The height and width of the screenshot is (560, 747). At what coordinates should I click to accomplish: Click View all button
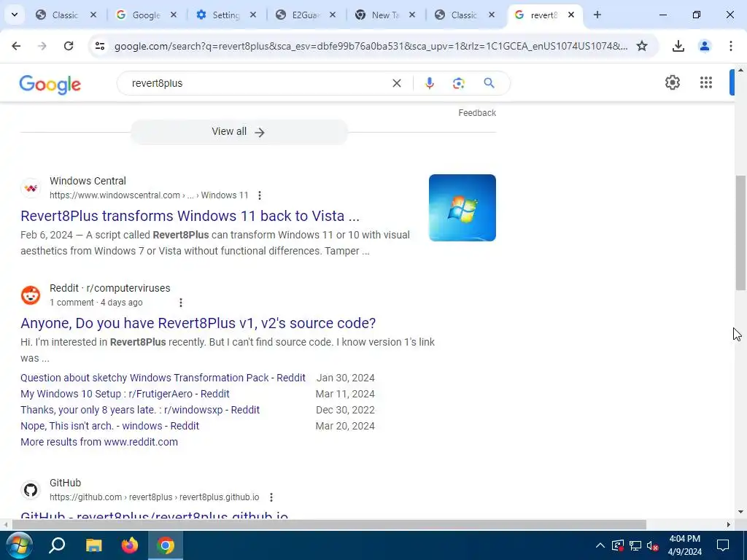(x=239, y=132)
